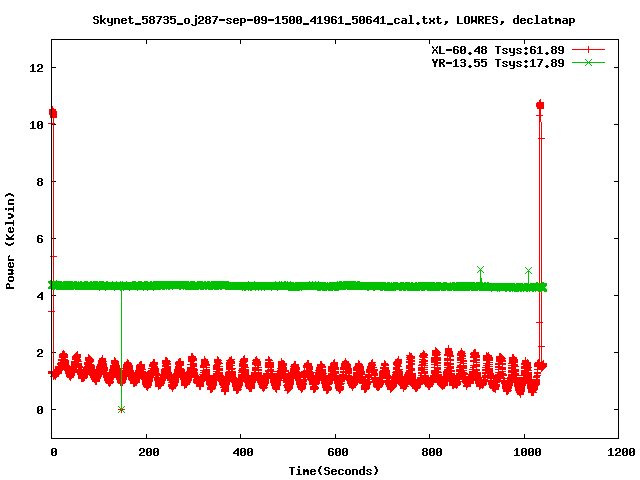Click the green spike marker near 900 seconds

480,270
